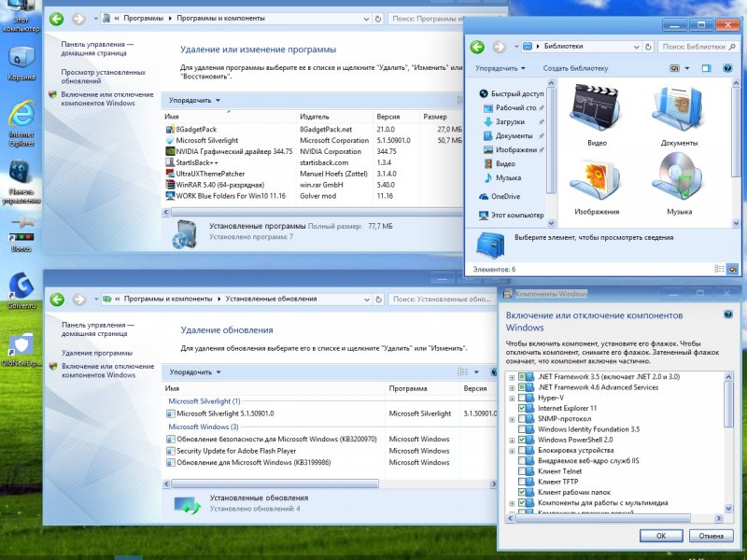
Task: Click Отмена in Компоненты Windows dialog
Action: click(711, 536)
